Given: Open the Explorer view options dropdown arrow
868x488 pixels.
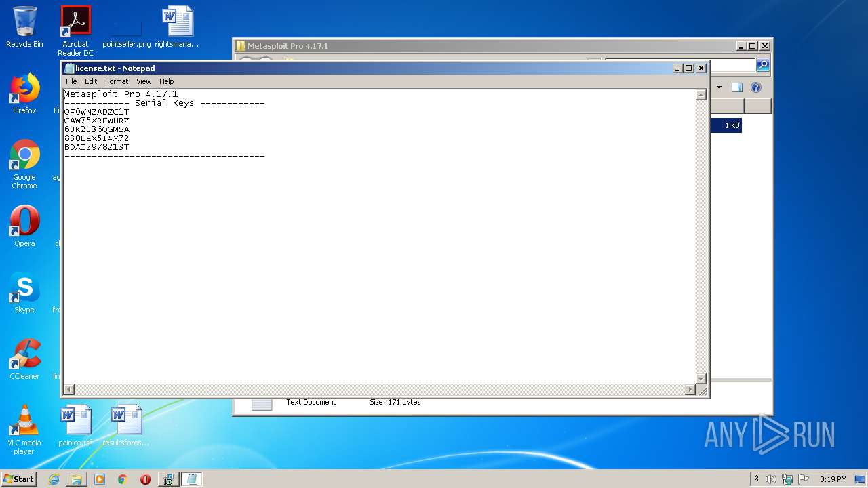Looking at the screenshot, I should (x=719, y=87).
